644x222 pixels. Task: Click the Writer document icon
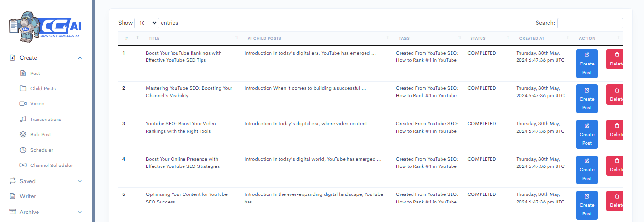pos(13,196)
